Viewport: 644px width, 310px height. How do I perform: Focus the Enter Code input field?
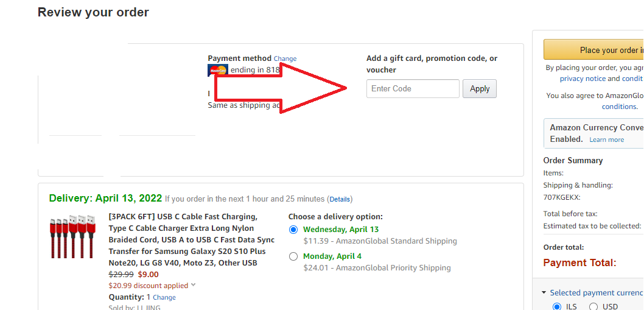click(x=413, y=89)
